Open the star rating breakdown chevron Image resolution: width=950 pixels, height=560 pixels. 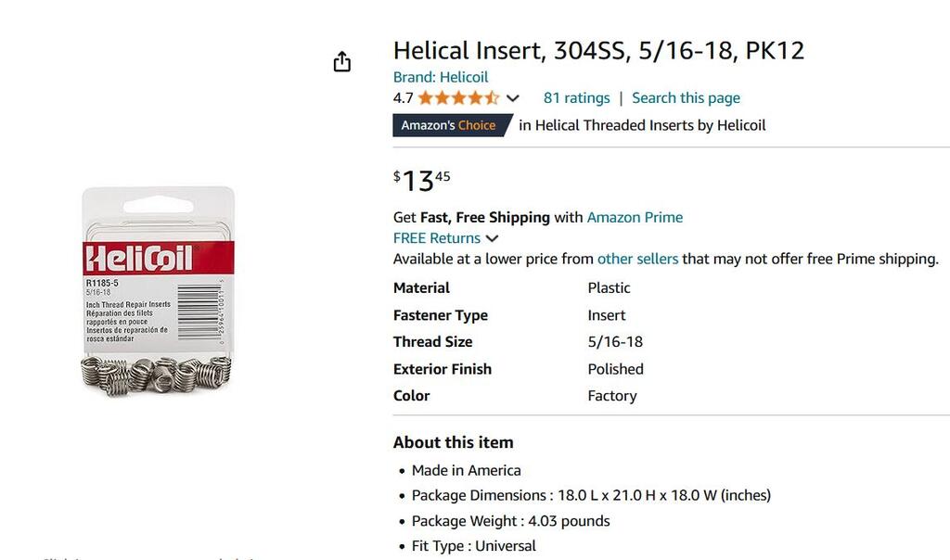pyautogui.click(x=512, y=98)
